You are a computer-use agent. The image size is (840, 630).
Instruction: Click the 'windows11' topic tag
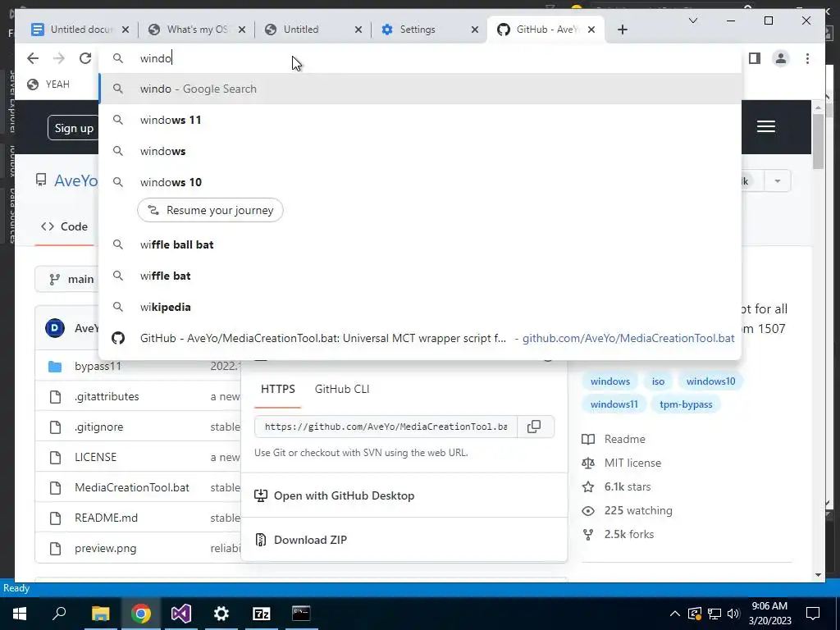tap(614, 404)
